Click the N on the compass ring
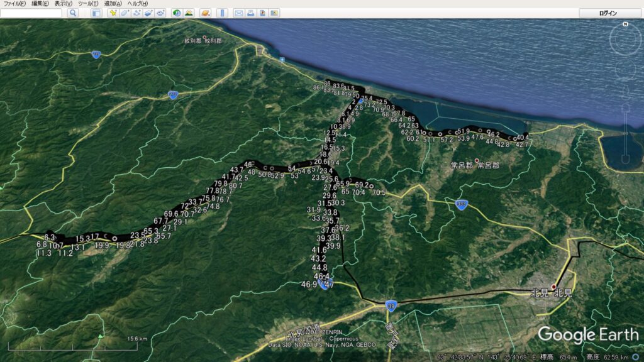Screen dimensions: 644x362 [x=625, y=25]
